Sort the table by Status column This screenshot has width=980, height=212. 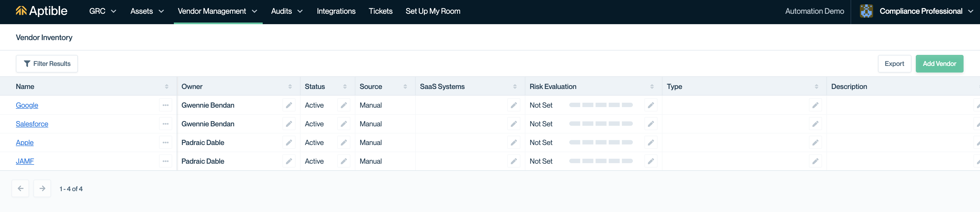(345, 87)
